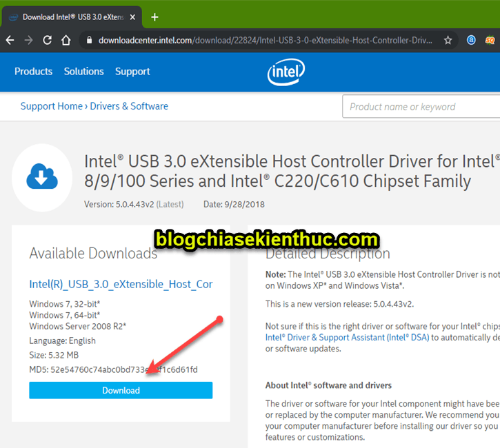Viewport: 500px width, 448px height.
Task: Go to Support Home breadcrumb
Action: (51, 106)
